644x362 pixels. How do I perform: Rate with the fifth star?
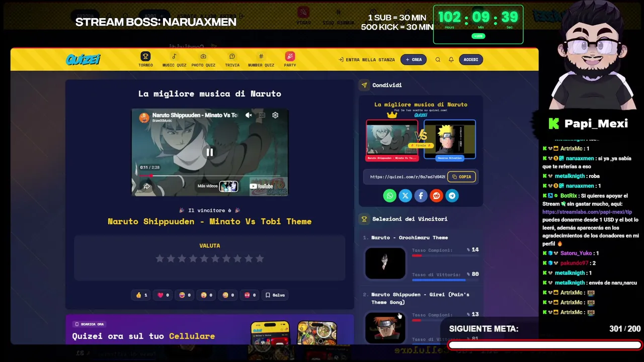click(204, 258)
